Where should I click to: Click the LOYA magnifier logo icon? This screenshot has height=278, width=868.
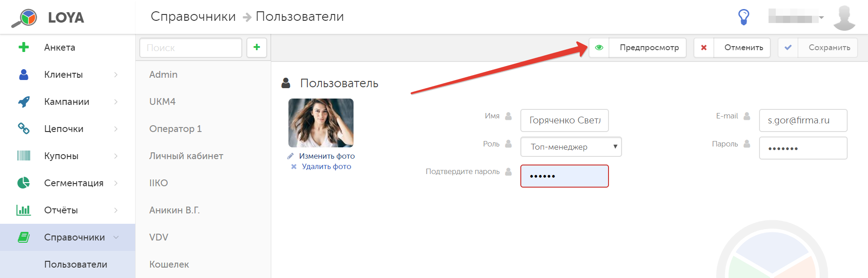[25, 18]
